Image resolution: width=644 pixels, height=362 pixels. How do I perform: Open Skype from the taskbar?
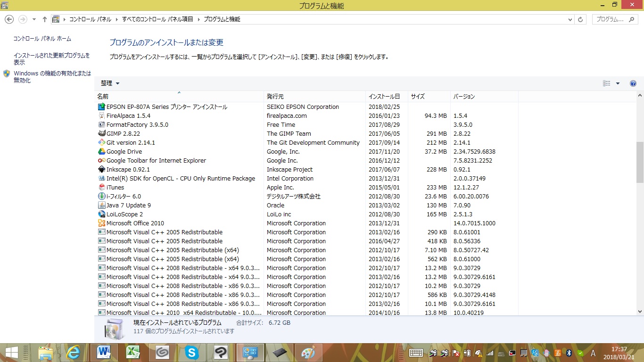click(x=192, y=352)
